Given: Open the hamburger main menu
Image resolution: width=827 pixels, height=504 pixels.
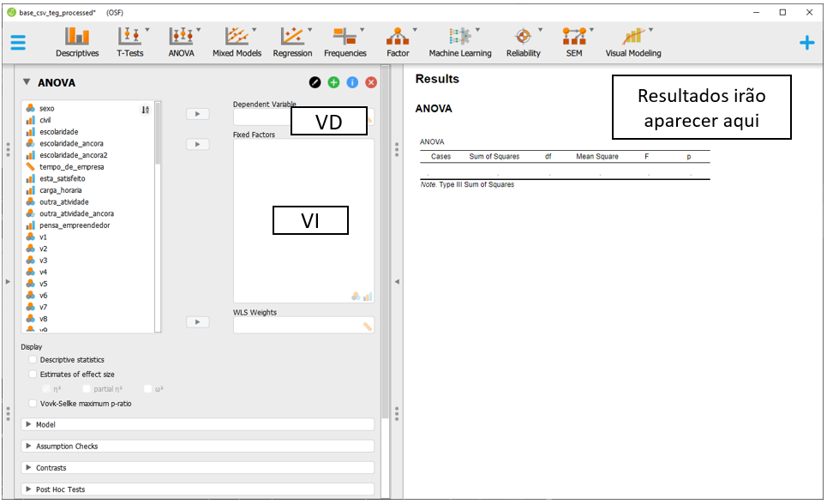Looking at the screenshot, I should tap(18, 42).
